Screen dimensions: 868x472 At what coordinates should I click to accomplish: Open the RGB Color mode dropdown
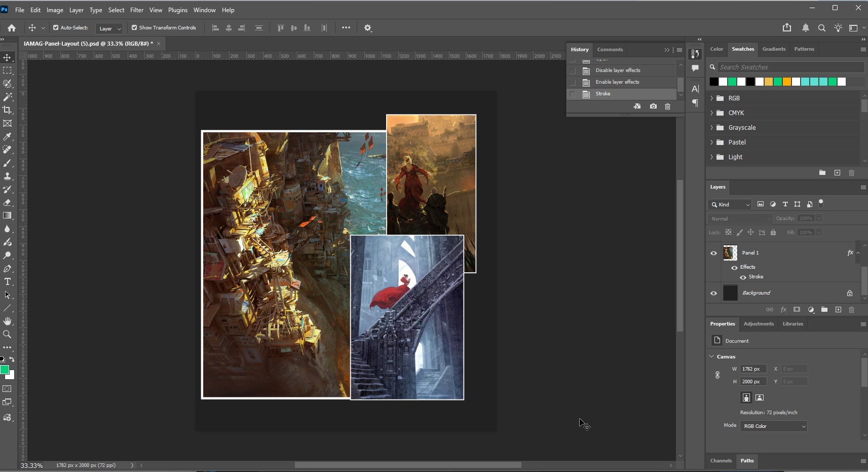pyautogui.click(x=773, y=426)
